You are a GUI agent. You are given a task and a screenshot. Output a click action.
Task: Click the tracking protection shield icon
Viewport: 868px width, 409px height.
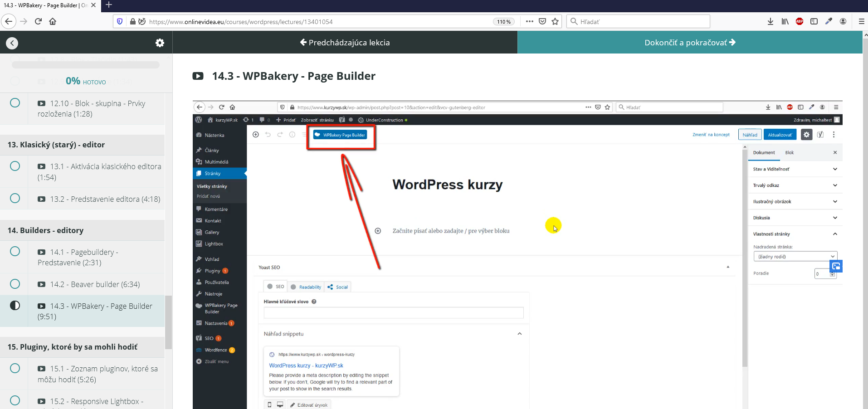click(x=120, y=21)
